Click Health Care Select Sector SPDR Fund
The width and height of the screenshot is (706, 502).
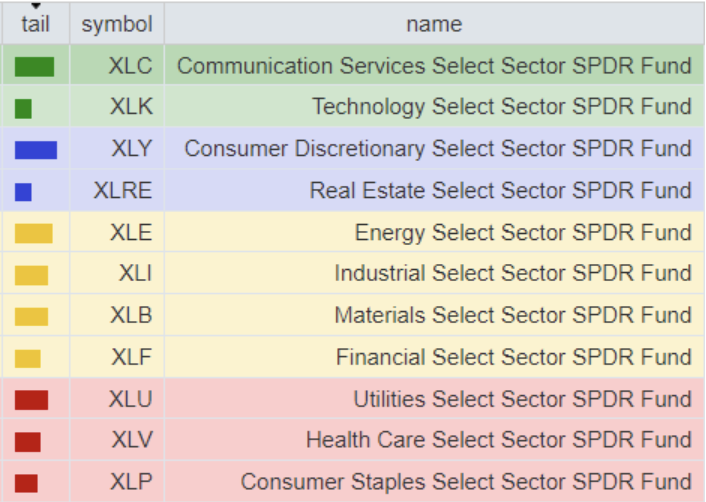click(498, 439)
